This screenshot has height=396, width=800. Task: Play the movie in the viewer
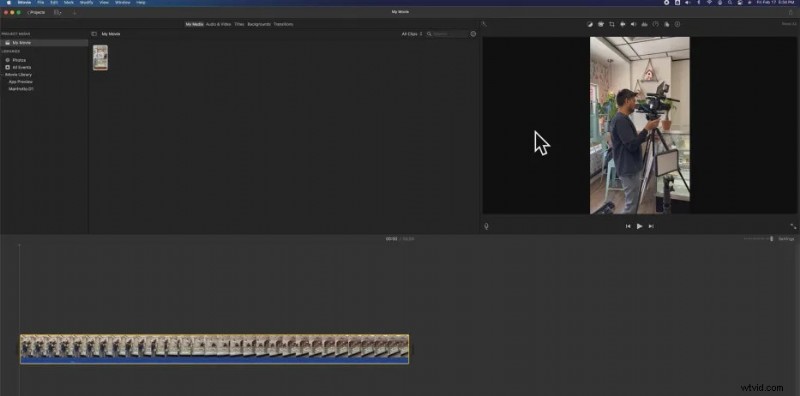coord(639,226)
